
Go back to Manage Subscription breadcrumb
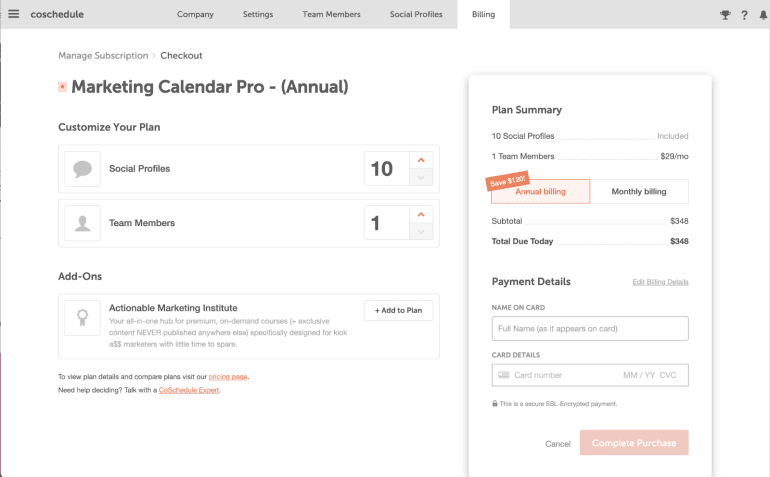tap(102, 56)
